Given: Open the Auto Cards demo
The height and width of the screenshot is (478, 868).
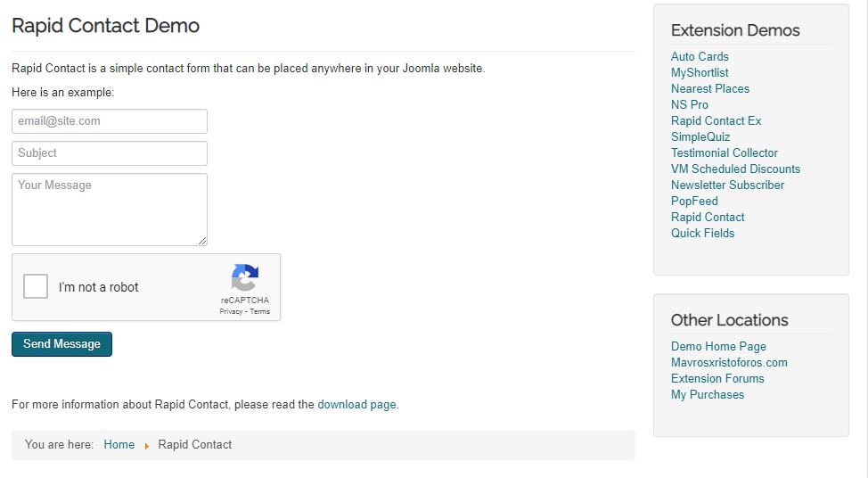Looking at the screenshot, I should (x=700, y=56).
